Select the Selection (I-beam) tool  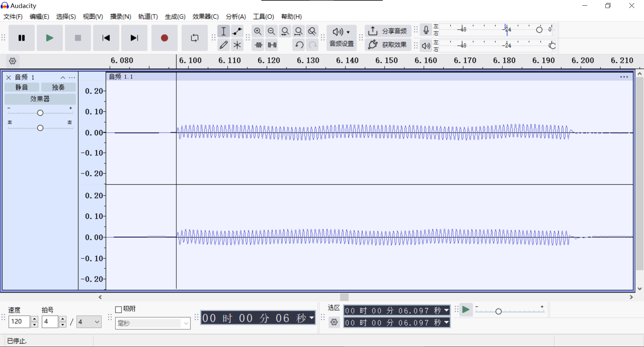point(224,31)
